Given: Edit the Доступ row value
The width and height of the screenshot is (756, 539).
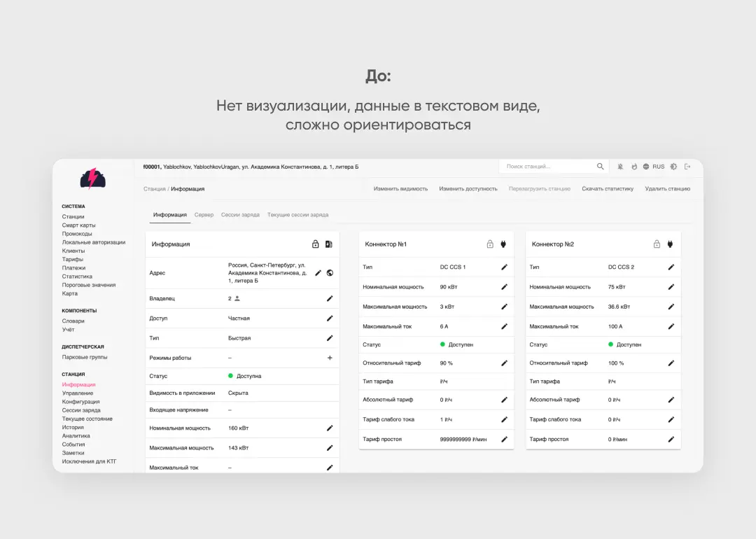Looking at the screenshot, I should tap(330, 318).
